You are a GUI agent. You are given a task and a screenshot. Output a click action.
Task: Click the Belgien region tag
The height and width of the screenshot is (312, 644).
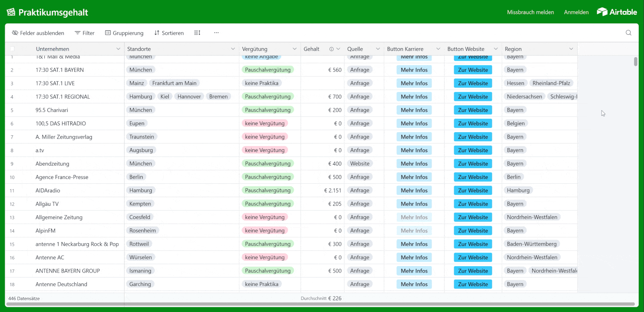point(516,123)
